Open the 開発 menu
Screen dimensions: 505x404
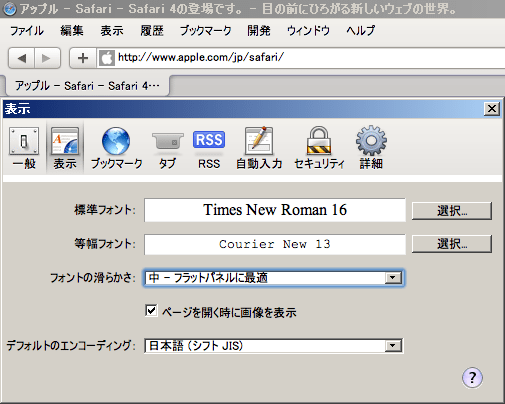point(258,31)
